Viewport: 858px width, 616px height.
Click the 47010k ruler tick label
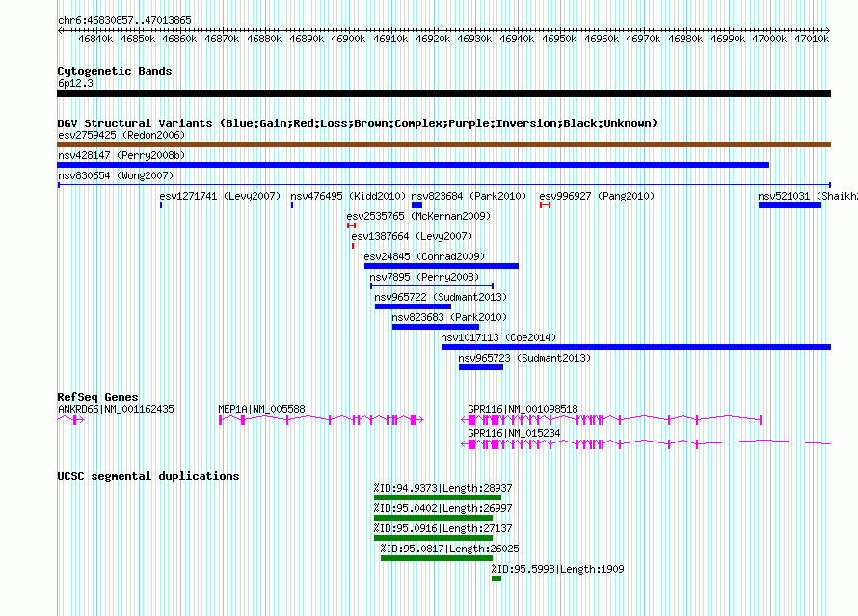(812, 40)
